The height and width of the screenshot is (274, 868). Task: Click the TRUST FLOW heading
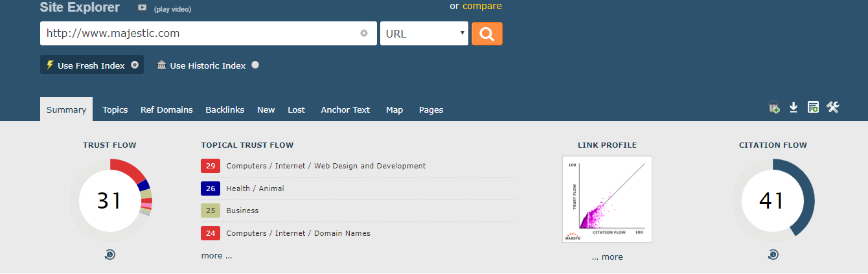[109, 145]
